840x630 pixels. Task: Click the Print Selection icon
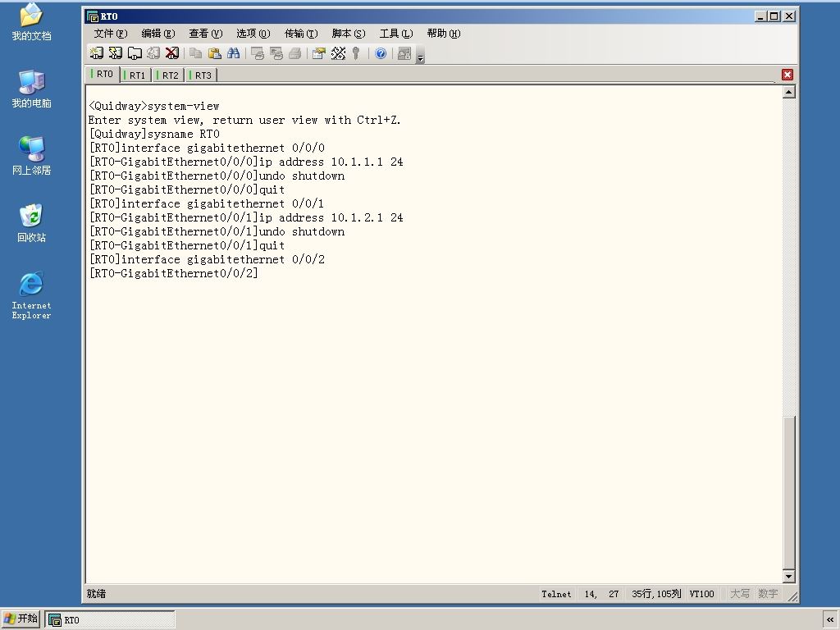276,53
